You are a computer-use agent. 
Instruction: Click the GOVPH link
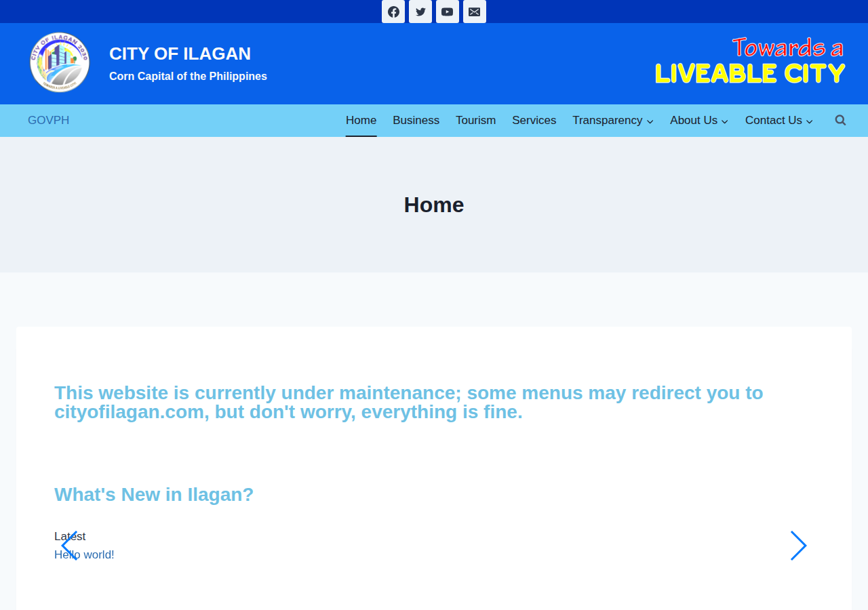coord(49,120)
